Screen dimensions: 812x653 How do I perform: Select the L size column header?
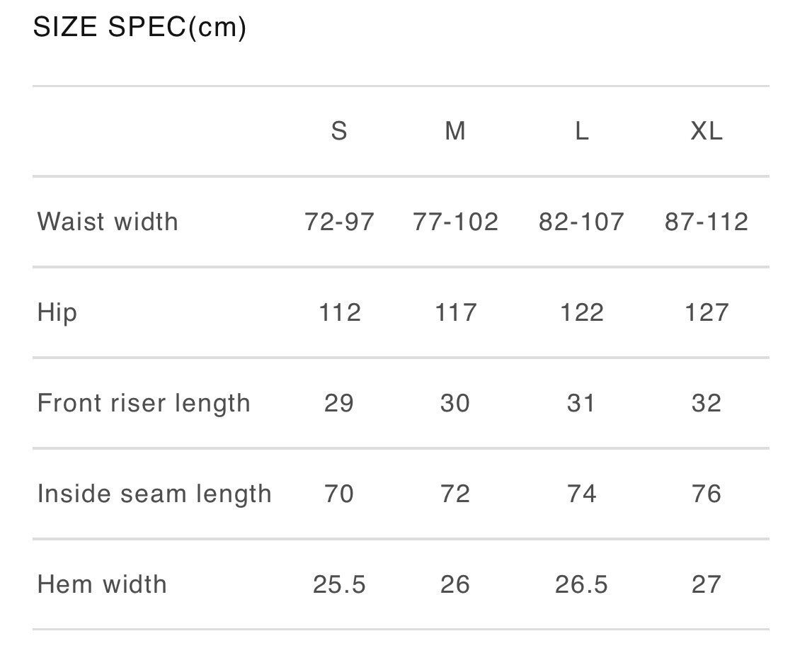click(x=581, y=131)
